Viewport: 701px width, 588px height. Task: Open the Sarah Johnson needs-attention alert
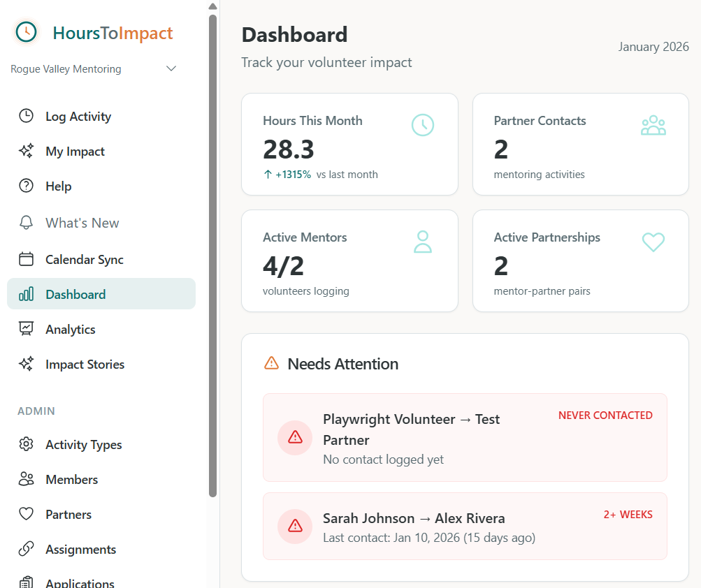(464, 526)
